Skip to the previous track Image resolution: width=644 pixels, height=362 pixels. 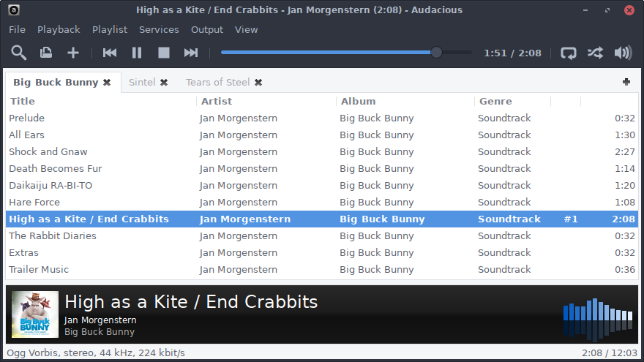coord(110,53)
